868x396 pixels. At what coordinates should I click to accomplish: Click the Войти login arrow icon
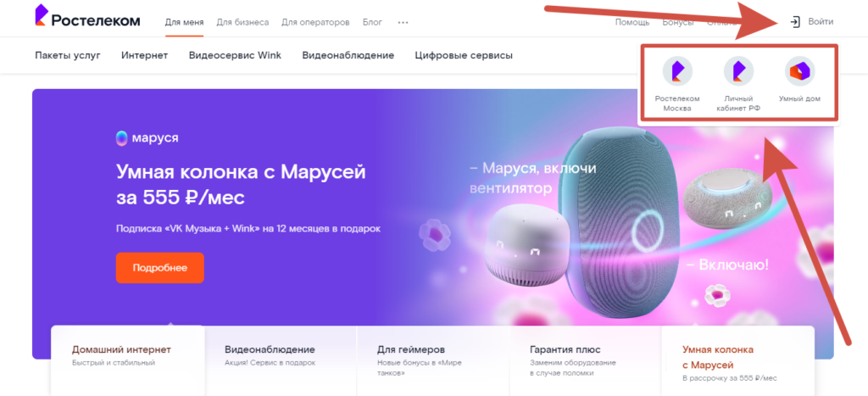coord(795,22)
